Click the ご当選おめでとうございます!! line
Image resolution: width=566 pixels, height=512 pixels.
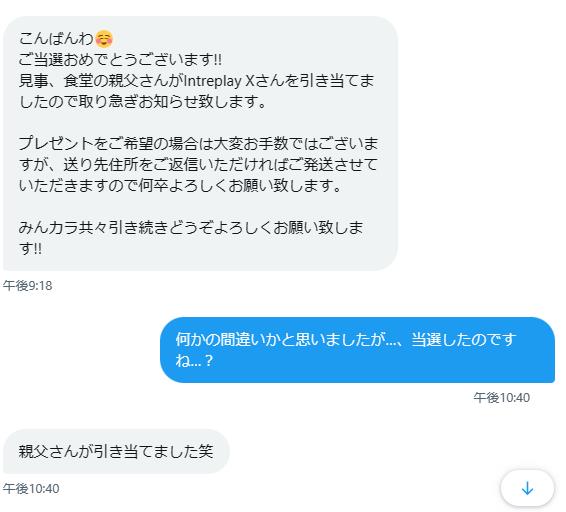(120, 59)
